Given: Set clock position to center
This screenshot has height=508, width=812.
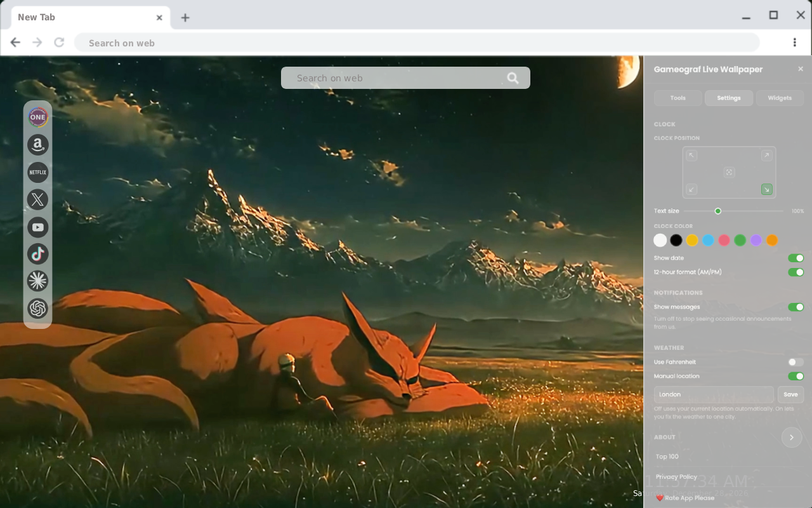Looking at the screenshot, I should (730, 172).
